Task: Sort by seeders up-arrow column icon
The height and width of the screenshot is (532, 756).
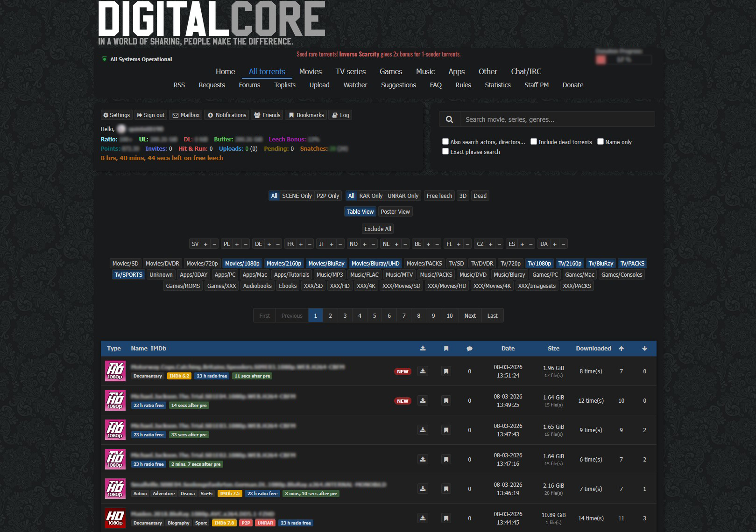Action: [621, 349]
